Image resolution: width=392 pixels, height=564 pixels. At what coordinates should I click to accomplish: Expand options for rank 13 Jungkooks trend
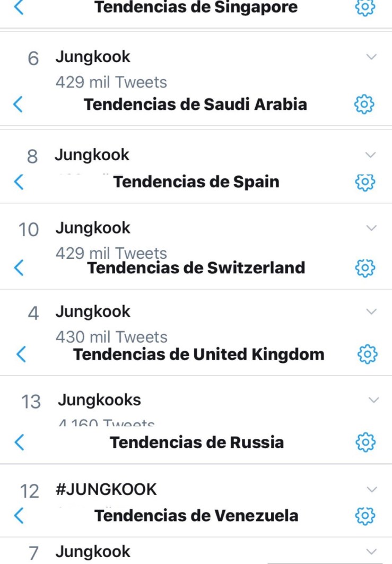[373, 400]
